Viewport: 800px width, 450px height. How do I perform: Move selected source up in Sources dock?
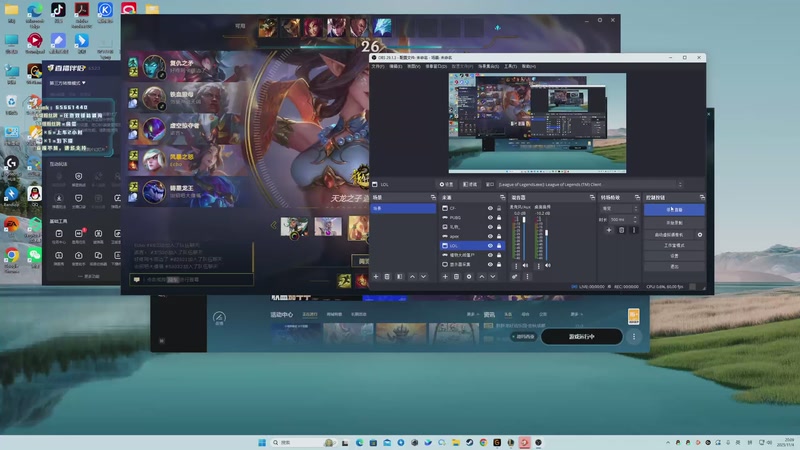(x=482, y=277)
